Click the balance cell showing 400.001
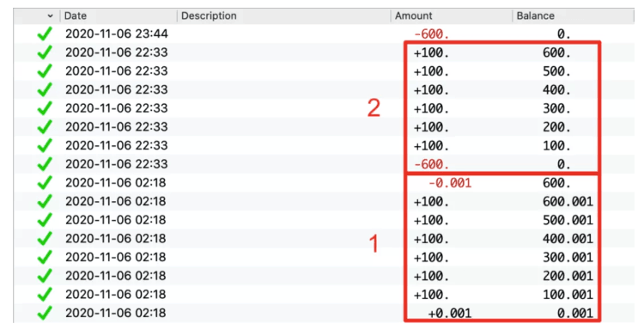 click(568, 239)
